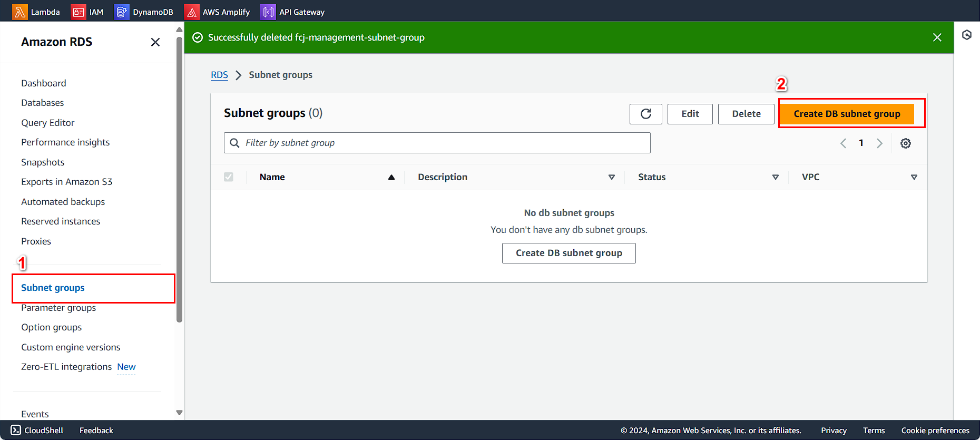Screen dimensions: 980x440
Task: Close the Amazon RDS navigation panel
Action: [155, 42]
